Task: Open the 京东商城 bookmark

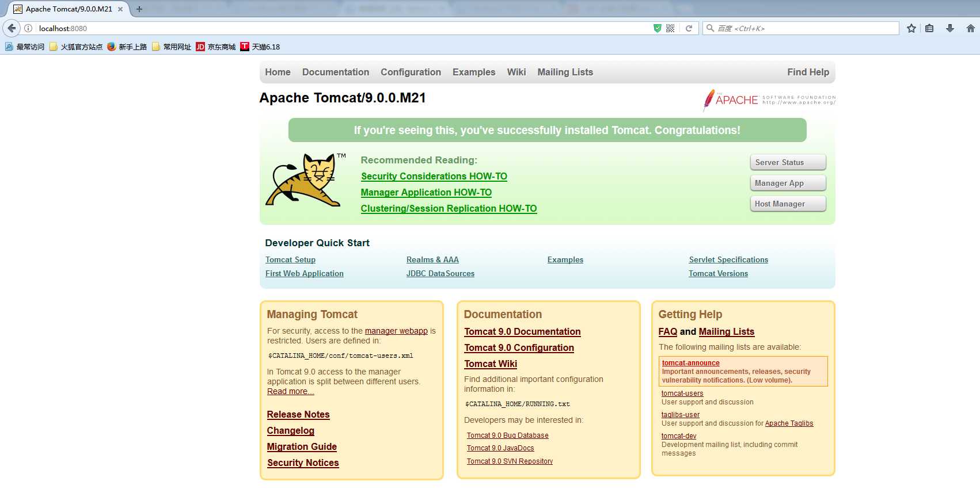Action: 216,47
